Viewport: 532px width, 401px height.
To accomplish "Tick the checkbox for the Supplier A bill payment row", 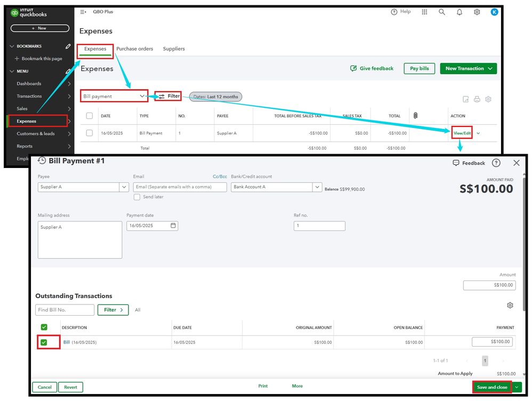I will click(90, 133).
